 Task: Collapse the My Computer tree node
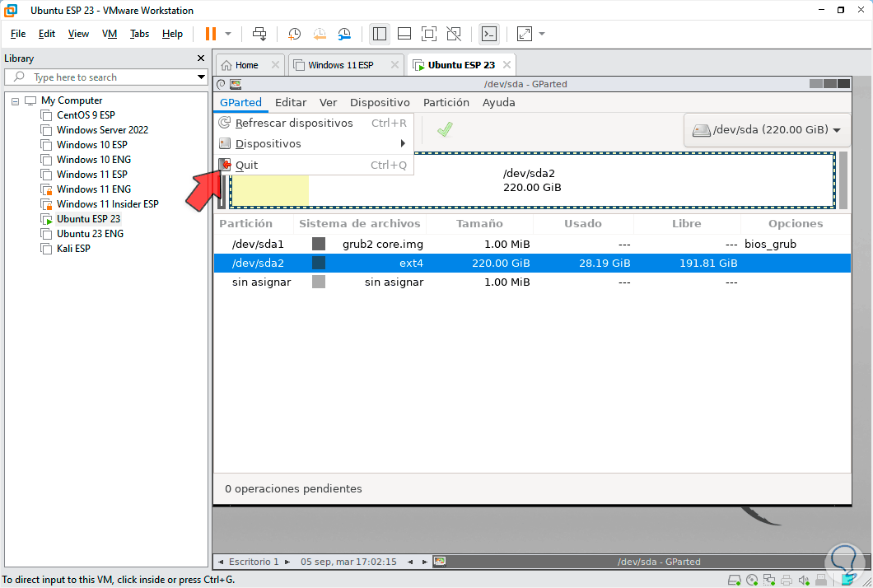pos(15,101)
